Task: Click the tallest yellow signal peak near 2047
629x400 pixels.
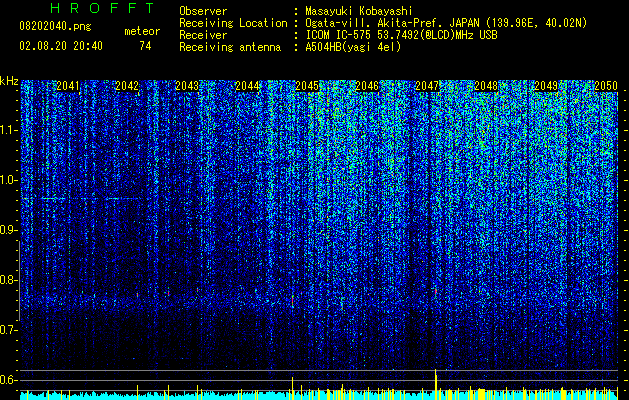Action: pyautogui.click(x=436, y=384)
